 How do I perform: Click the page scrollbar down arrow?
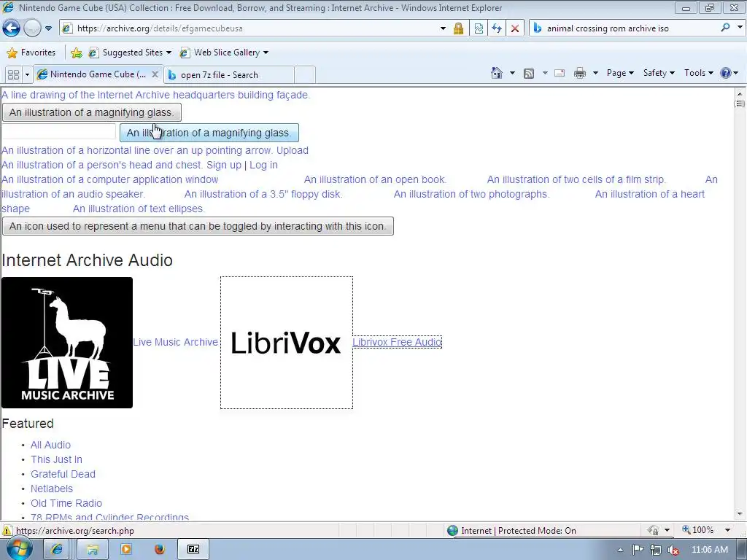pyautogui.click(x=740, y=514)
